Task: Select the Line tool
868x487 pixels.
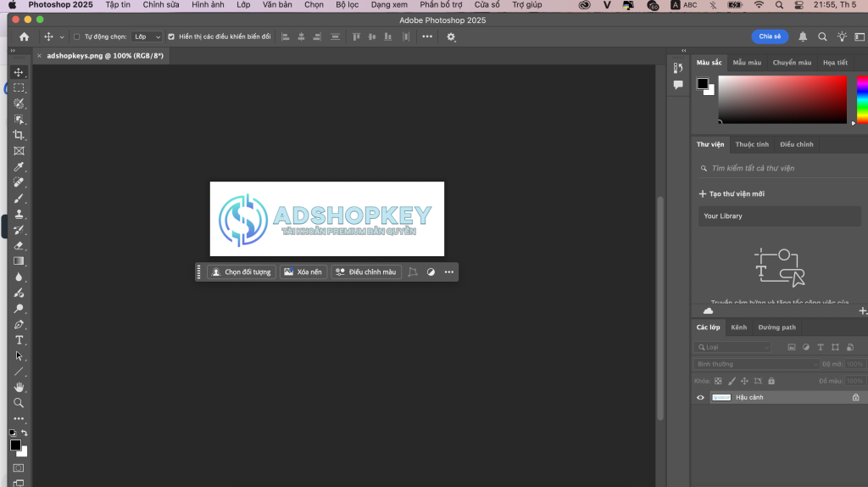Action: point(19,372)
